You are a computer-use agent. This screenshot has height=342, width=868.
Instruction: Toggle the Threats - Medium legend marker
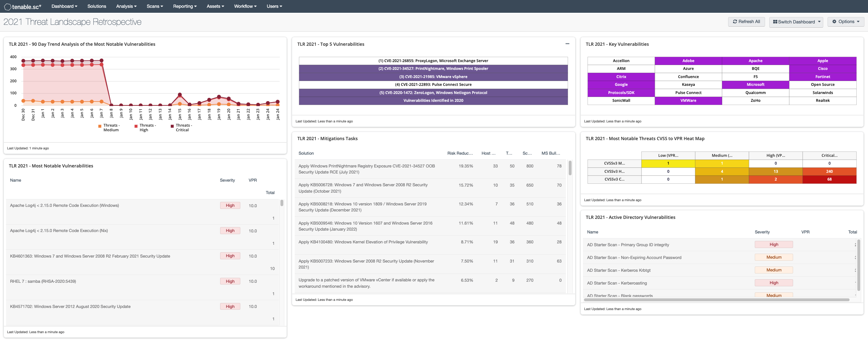pos(100,126)
